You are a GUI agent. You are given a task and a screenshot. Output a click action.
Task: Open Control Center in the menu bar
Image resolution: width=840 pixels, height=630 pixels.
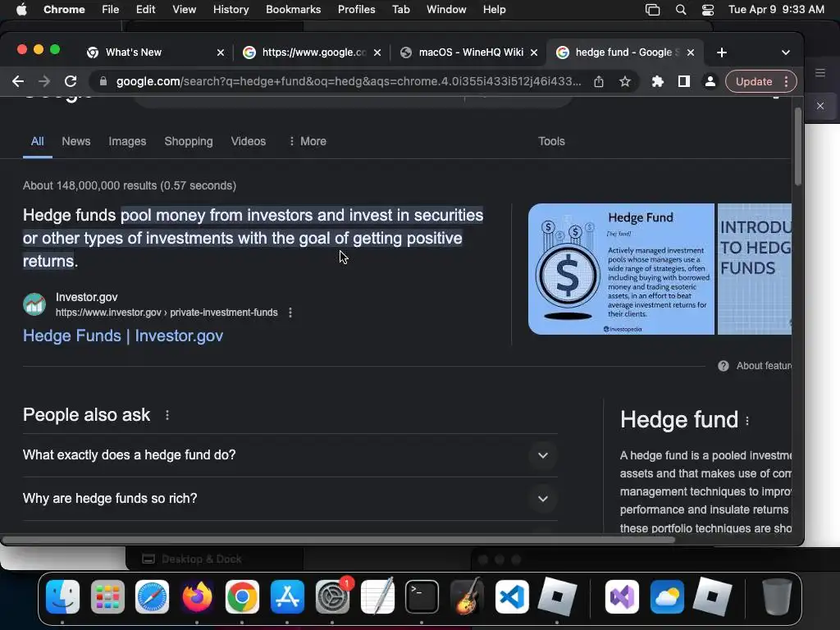(x=708, y=10)
